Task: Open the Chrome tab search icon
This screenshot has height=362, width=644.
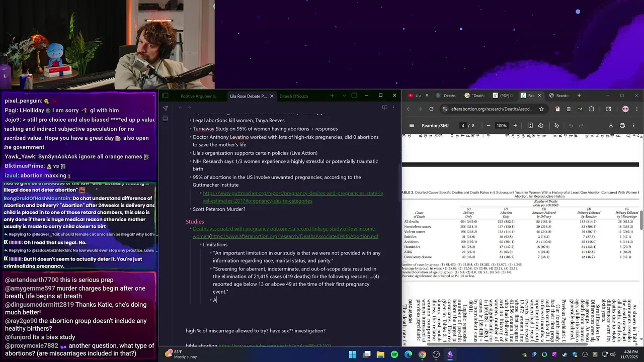Action: pos(608,109)
